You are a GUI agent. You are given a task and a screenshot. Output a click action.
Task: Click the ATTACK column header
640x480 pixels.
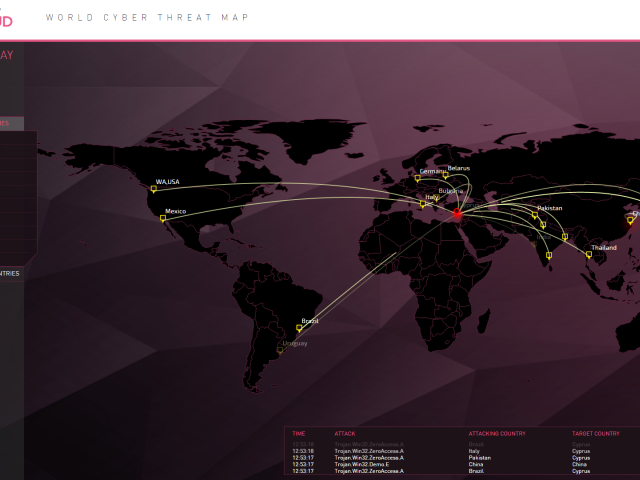pos(345,434)
